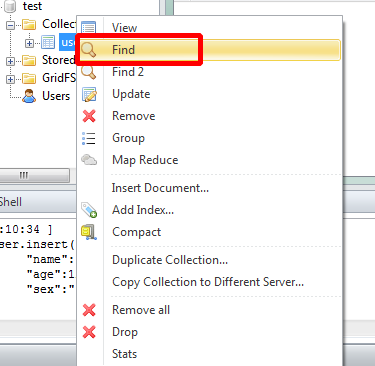Click the Add Index tag icon
The width and height of the screenshot is (375, 366).
click(89, 210)
